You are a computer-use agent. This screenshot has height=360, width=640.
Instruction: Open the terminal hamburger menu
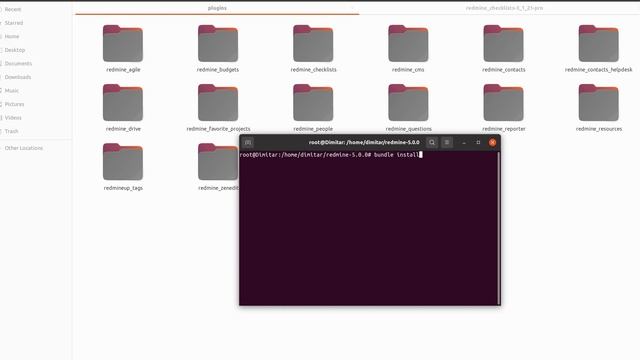[447, 142]
